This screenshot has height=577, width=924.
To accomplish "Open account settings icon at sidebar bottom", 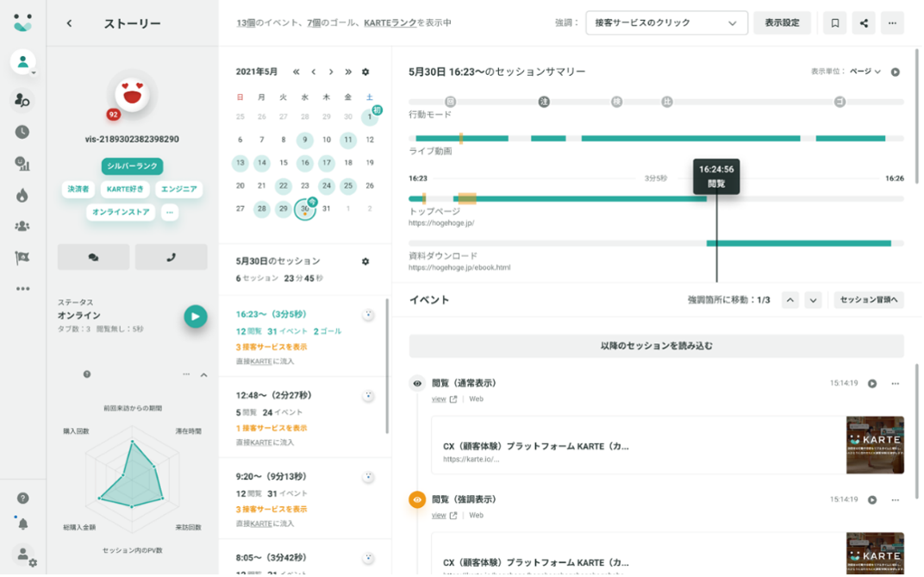I will pos(25,555).
